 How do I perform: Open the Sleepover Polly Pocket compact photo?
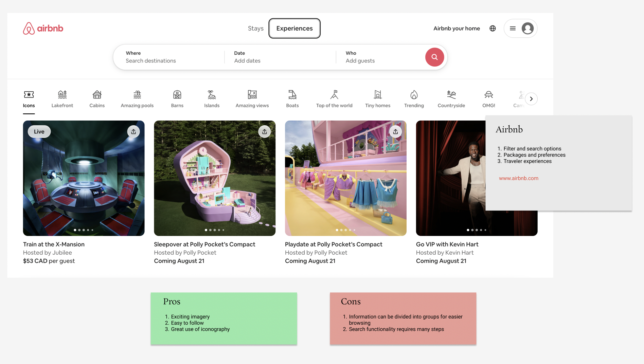point(215,178)
